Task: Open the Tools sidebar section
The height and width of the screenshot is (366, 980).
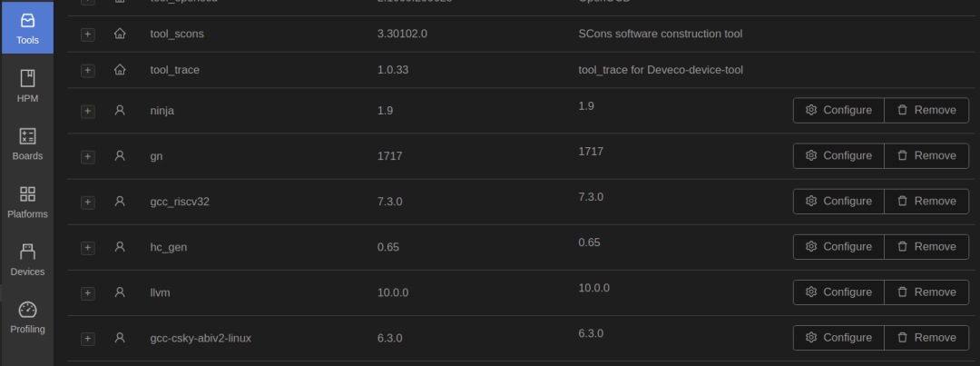Action: click(27, 28)
